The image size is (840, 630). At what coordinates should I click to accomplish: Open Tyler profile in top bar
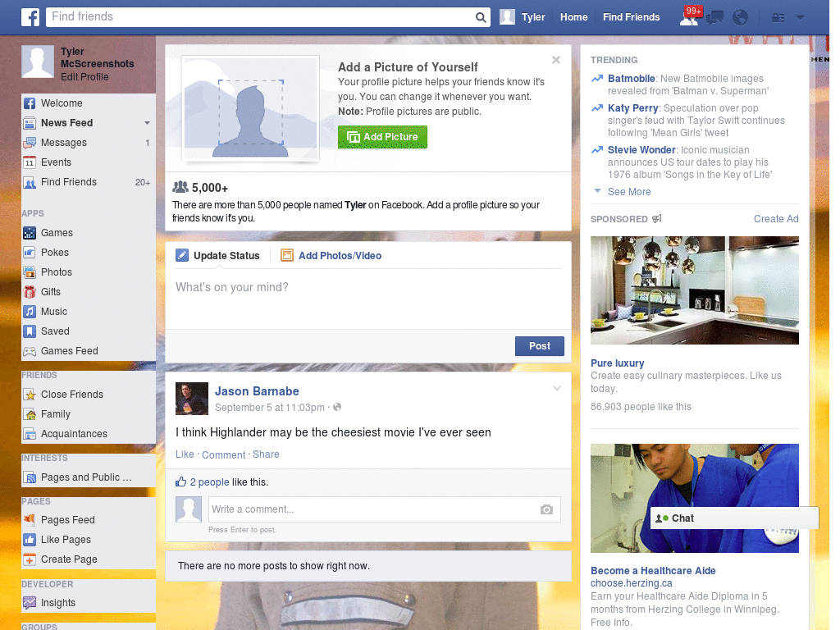pos(523,17)
